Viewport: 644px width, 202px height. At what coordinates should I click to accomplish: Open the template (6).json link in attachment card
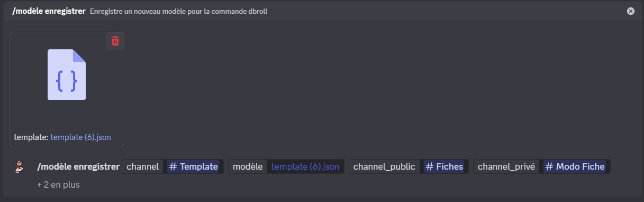[80, 137]
